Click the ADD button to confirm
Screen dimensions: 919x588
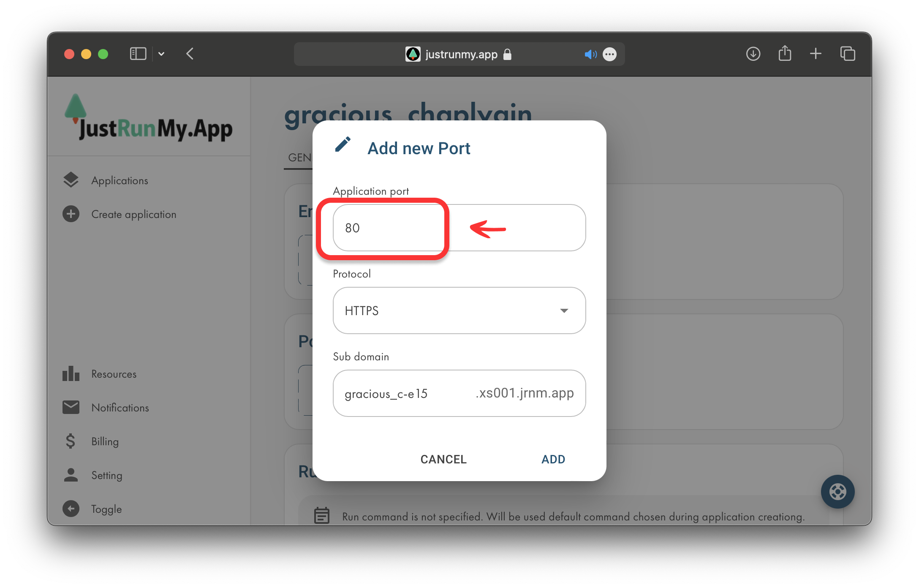point(553,459)
